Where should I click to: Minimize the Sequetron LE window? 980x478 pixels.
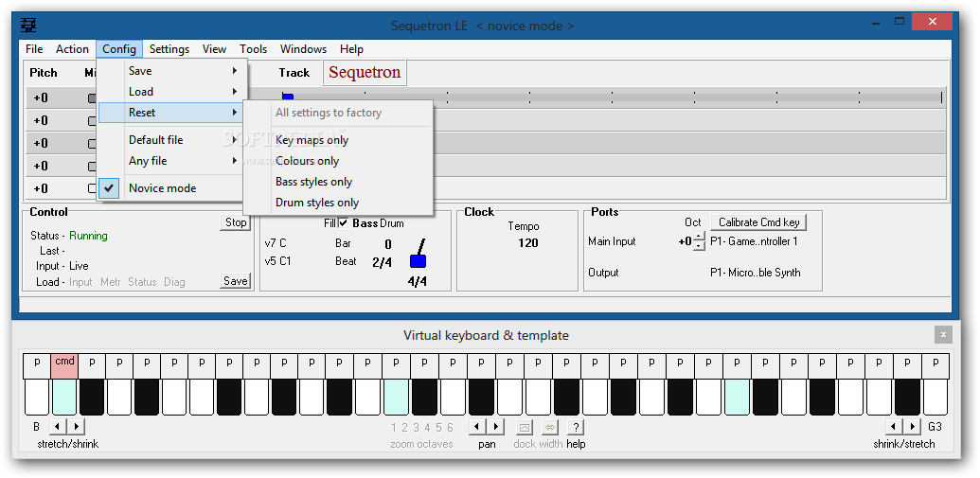pyautogui.click(x=877, y=22)
